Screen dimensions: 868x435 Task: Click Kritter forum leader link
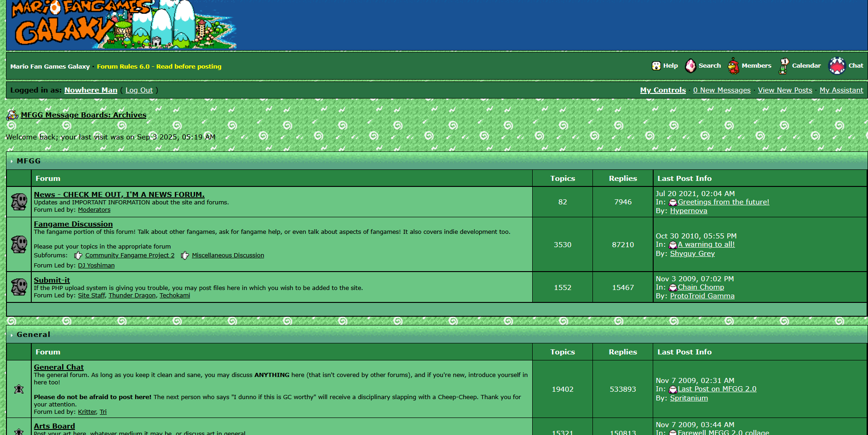pos(87,412)
